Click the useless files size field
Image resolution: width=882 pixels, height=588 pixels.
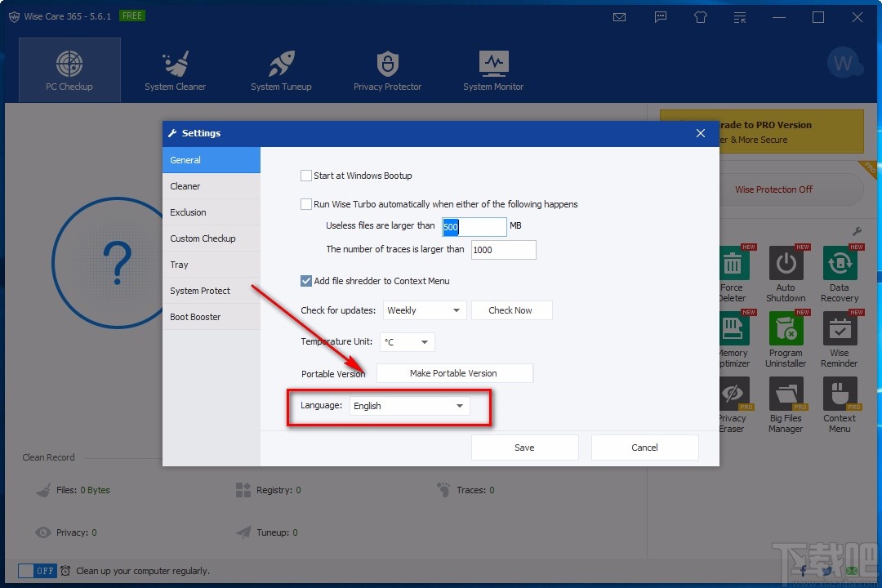(474, 227)
